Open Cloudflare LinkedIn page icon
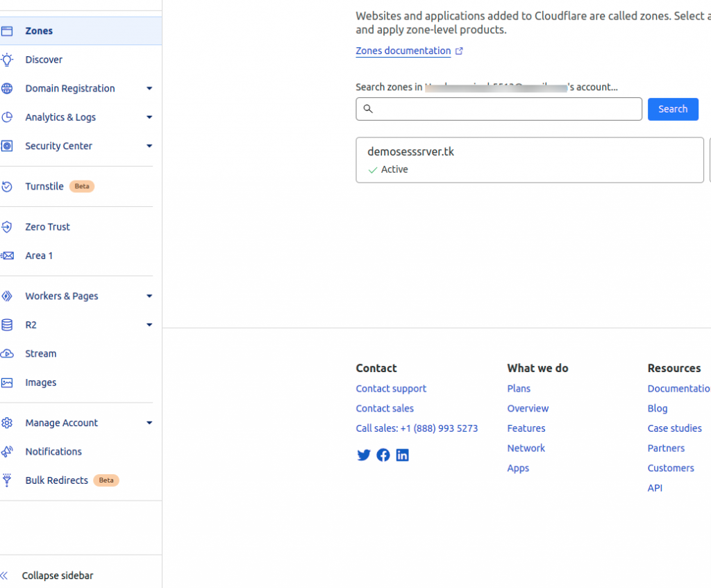711x588 pixels. 403,455
